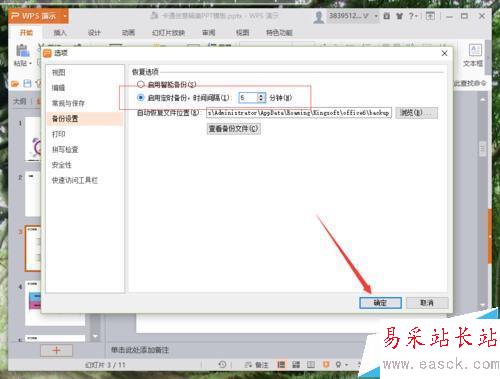Select 快速访问工具栏 category in options list
The width and height of the screenshot is (500, 379).
click(85, 180)
